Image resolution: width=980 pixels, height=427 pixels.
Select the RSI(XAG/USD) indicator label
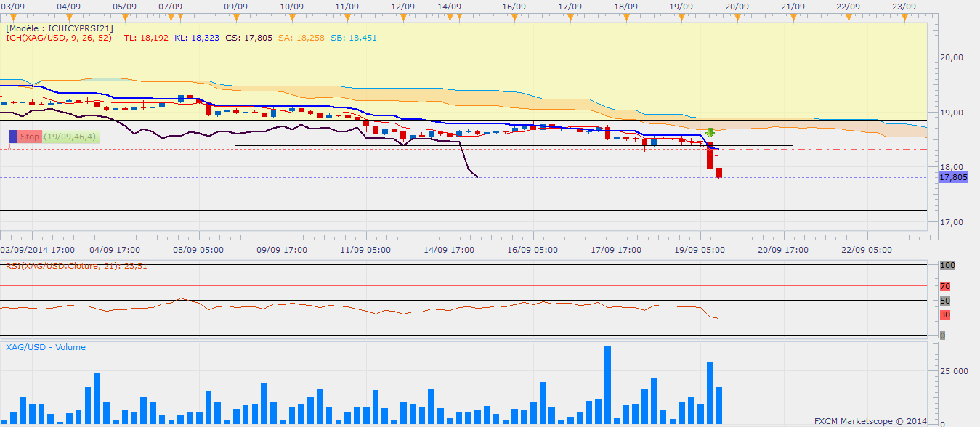coord(76,266)
